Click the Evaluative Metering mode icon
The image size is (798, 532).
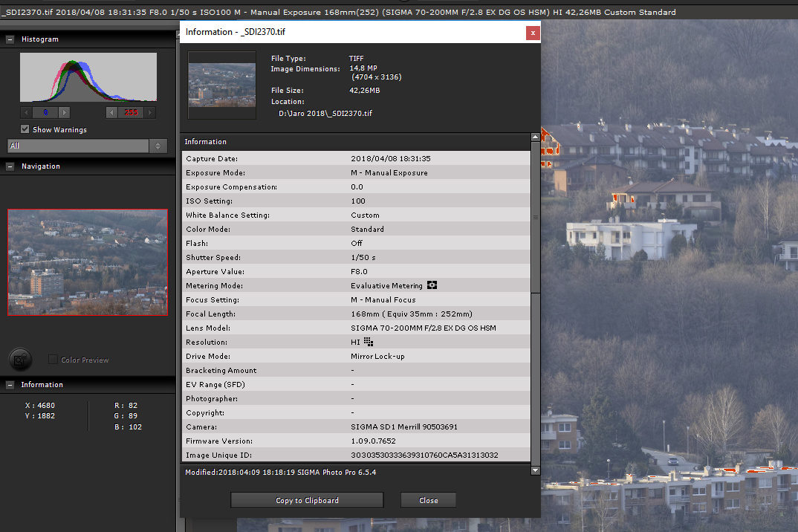tap(432, 285)
